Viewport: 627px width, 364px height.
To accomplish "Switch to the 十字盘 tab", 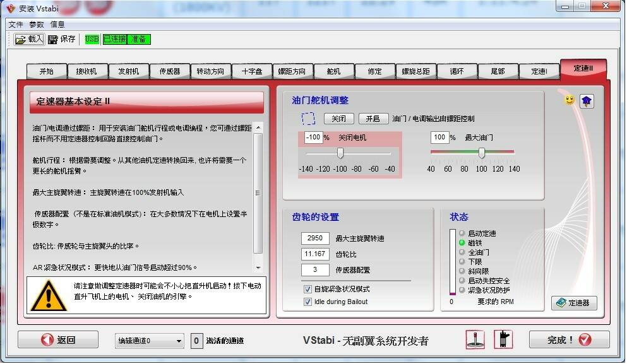I will coord(251,71).
